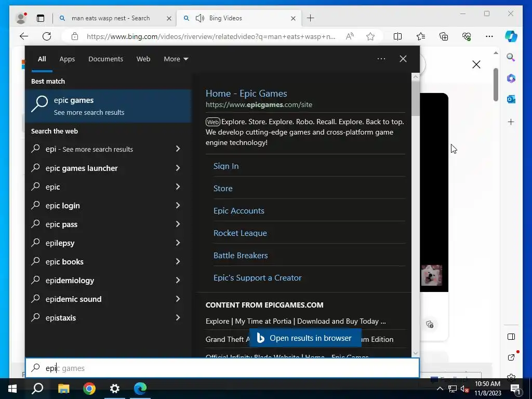Activate Read Aloud icon in address bar

coord(350,36)
